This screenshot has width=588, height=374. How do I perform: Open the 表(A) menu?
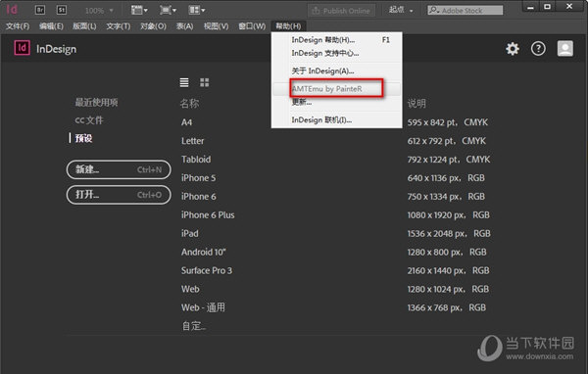(x=185, y=26)
